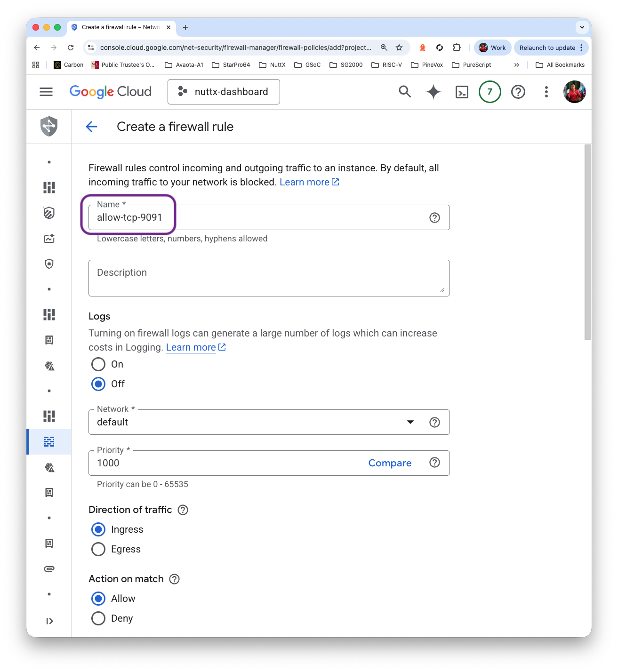Choose Deny as action on match

click(x=98, y=618)
